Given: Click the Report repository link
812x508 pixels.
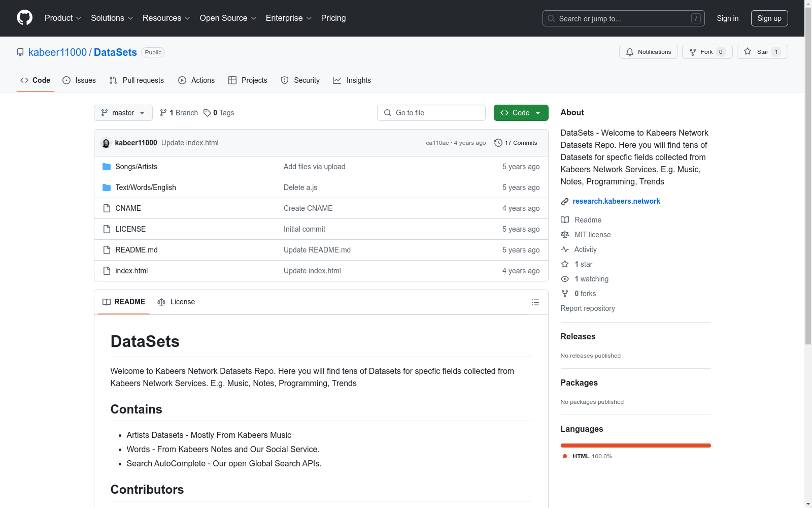Looking at the screenshot, I should point(588,308).
